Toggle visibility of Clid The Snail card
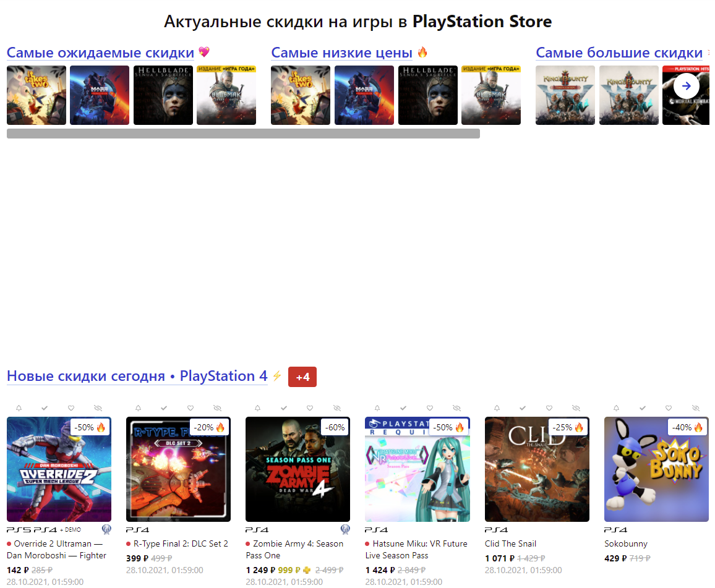 (x=575, y=408)
